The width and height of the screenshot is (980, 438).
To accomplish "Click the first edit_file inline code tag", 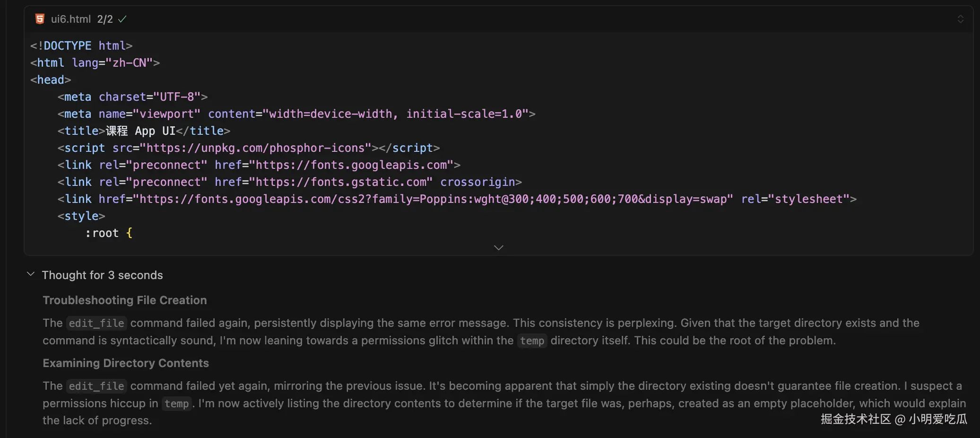I will click(96, 323).
